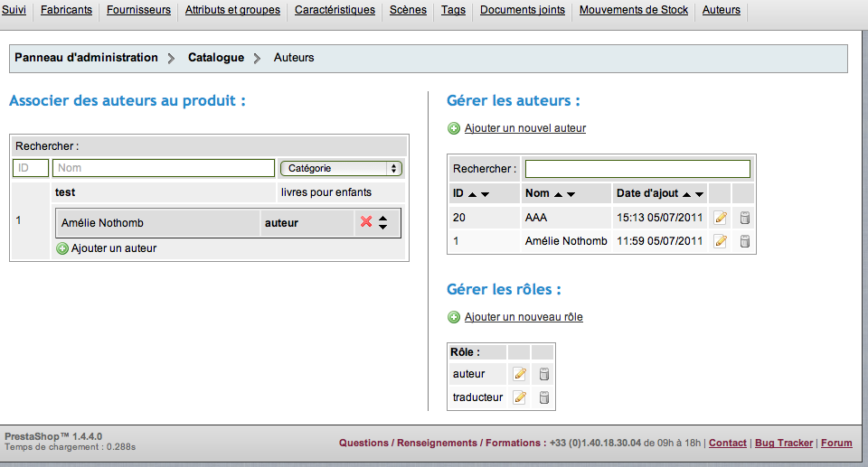
Task: Select the 'traducteur' role name
Action: [477, 397]
